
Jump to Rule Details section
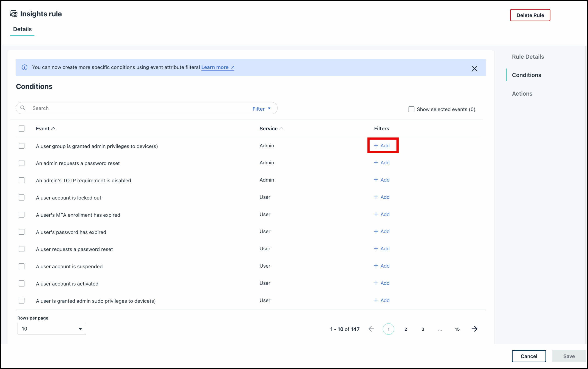[528, 57]
